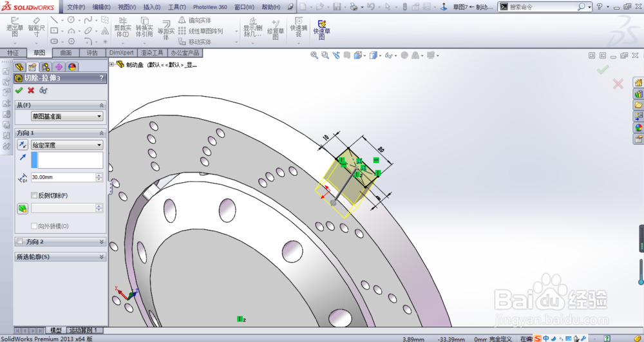This screenshot has height=342, width=644.
Task: Click the depth value spinner arrows
Action: tap(99, 177)
